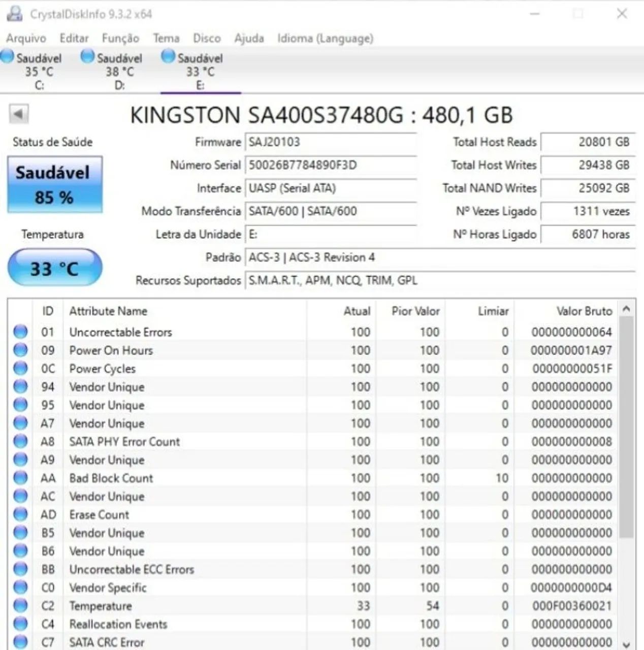
Task: Click the Atual column header
Action: (342, 311)
